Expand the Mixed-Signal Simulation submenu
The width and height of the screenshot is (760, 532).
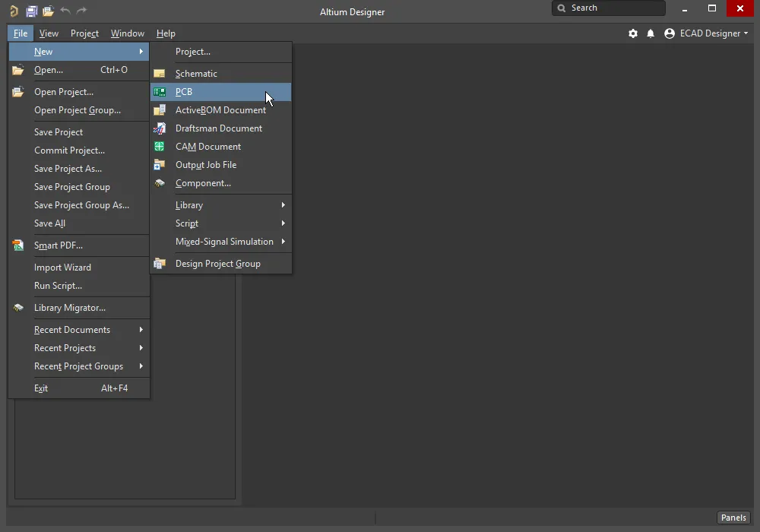tap(283, 241)
